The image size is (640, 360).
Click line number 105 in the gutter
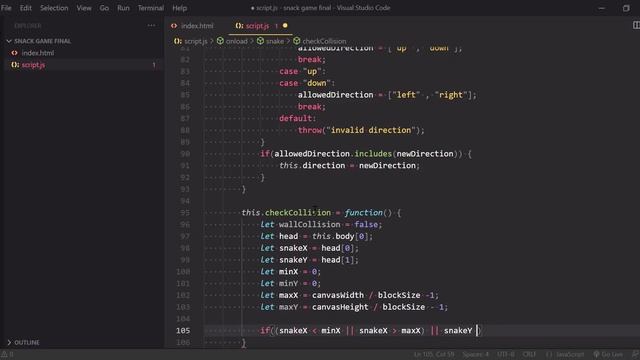183,331
